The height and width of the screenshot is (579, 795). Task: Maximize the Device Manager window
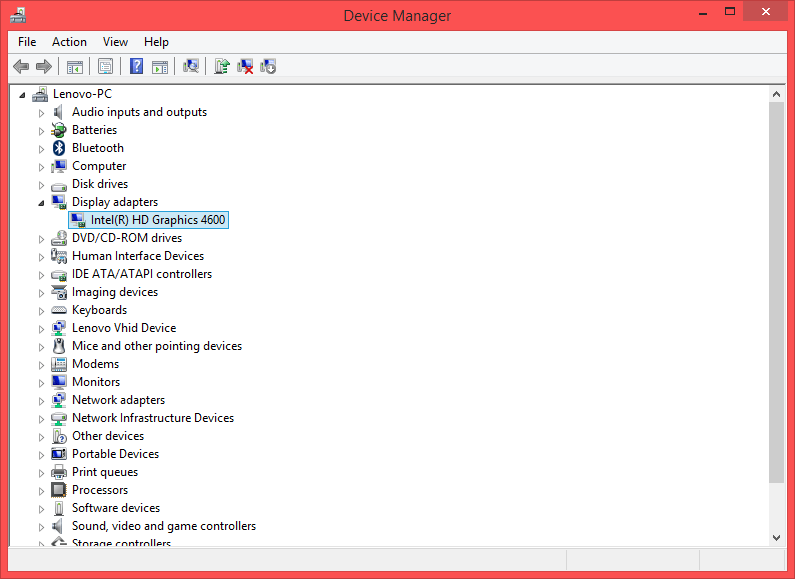click(x=730, y=11)
